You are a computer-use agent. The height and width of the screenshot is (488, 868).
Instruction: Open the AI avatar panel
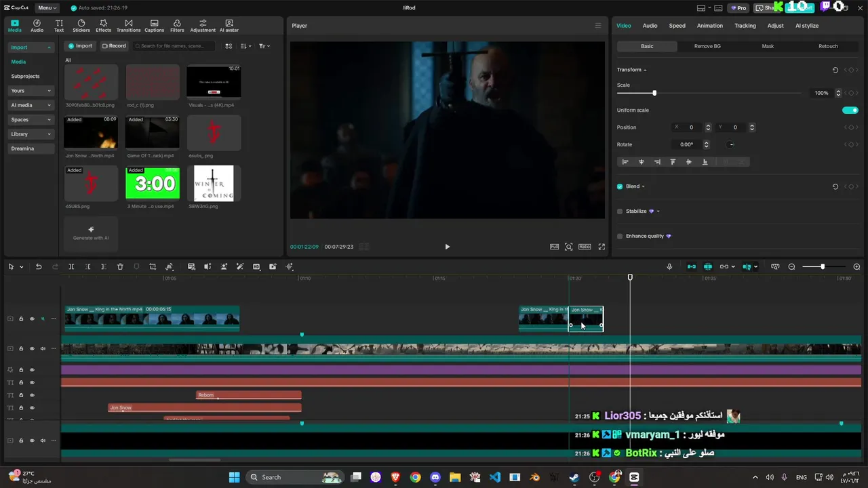pos(229,26)
